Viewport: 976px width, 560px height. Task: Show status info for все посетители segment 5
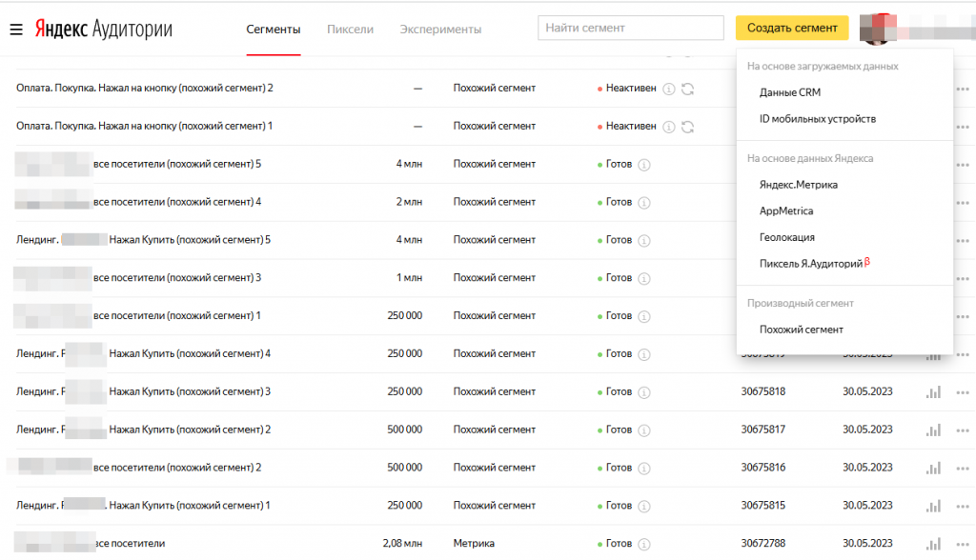644,165
